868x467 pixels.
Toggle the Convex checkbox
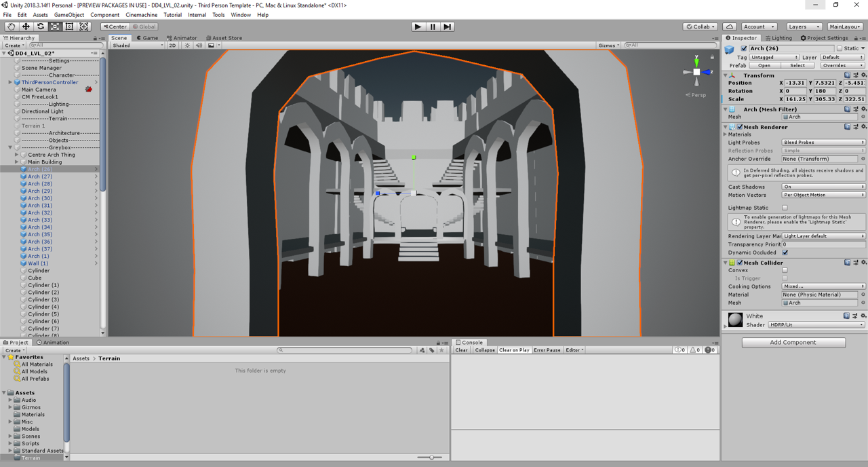(785, 270)
